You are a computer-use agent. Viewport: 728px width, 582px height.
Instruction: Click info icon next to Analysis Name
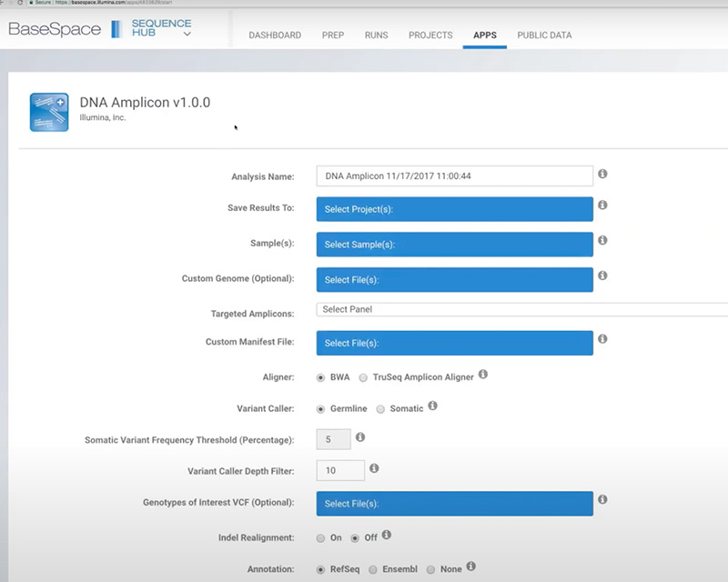coord(602,174)
